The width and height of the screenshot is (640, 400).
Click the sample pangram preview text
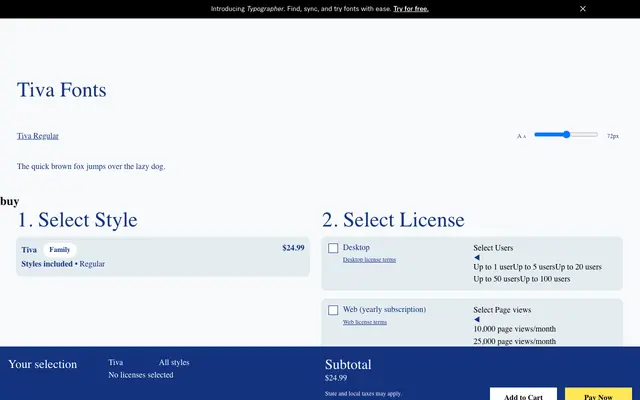91,166
